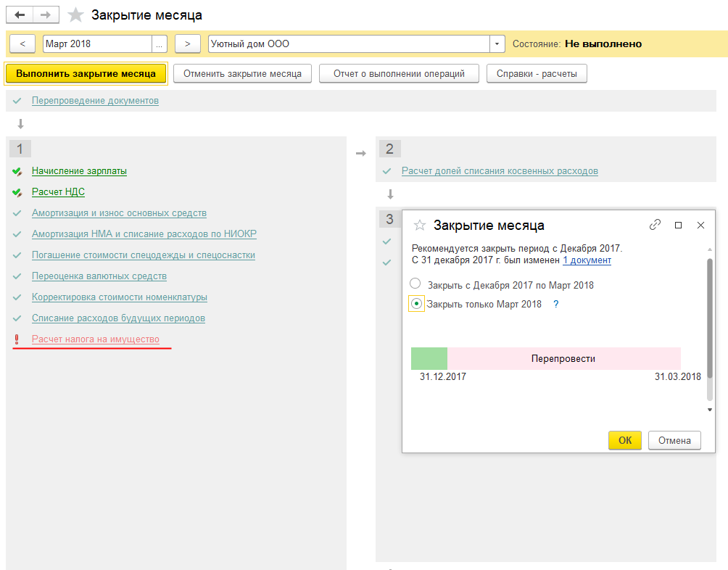Click the copy link chain icon in the dialog
728x570 pixels.
coord(655,225)
